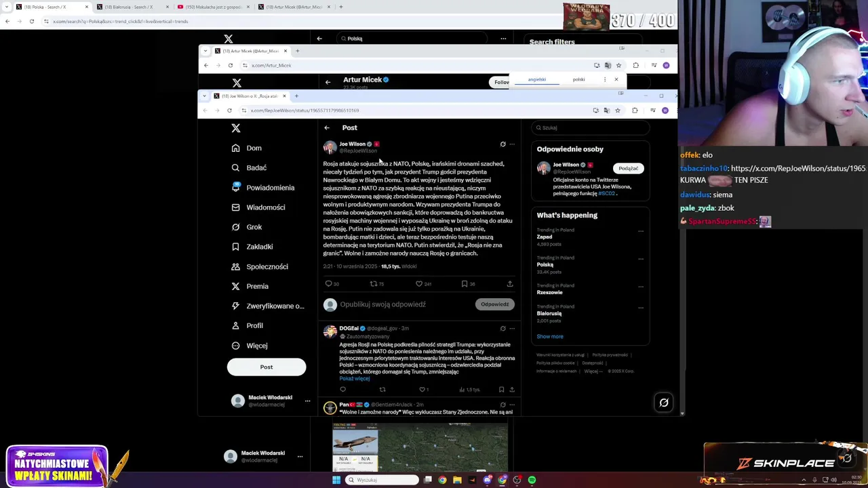
Task: Open more options for Rzeszowie trend
Action: (641, 287)
